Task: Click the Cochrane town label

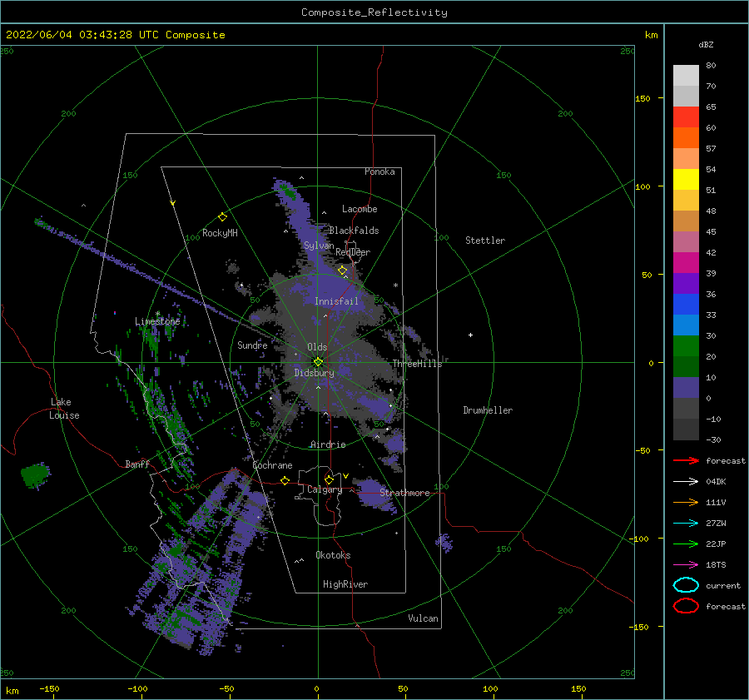Action: coord(272,465)
